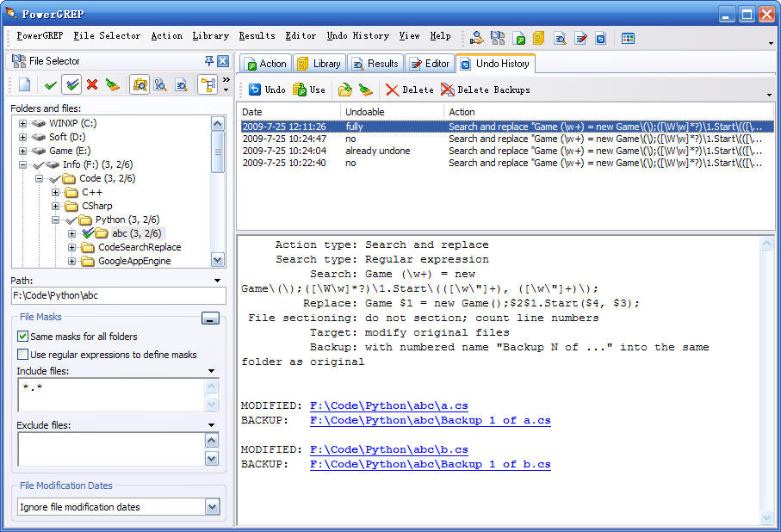This screenshot has height=532, width=781.
Task: Collapse the File Masks group with minus button
Action: 210,318
